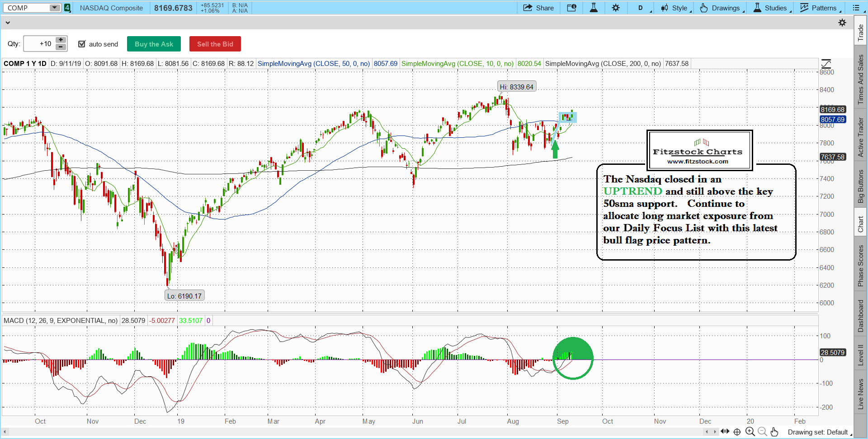
Task: Switch to the Dashboard side tab
Action: [x=860, y=316]
